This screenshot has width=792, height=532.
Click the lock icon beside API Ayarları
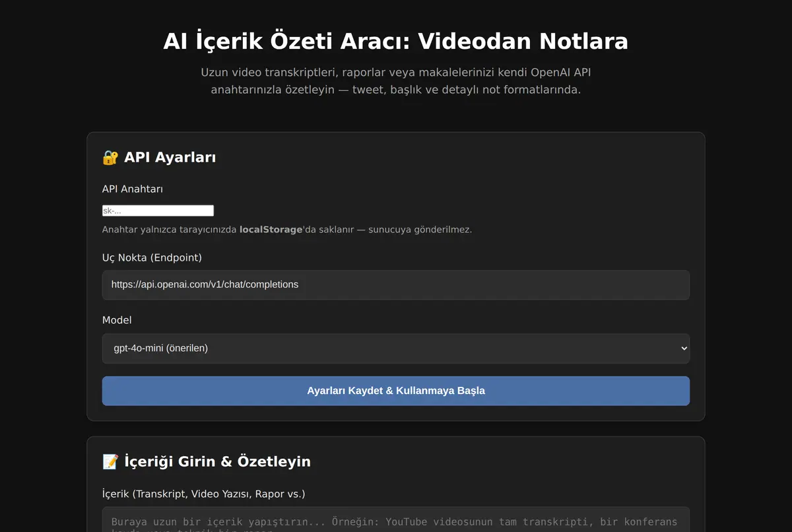(110, 158)
